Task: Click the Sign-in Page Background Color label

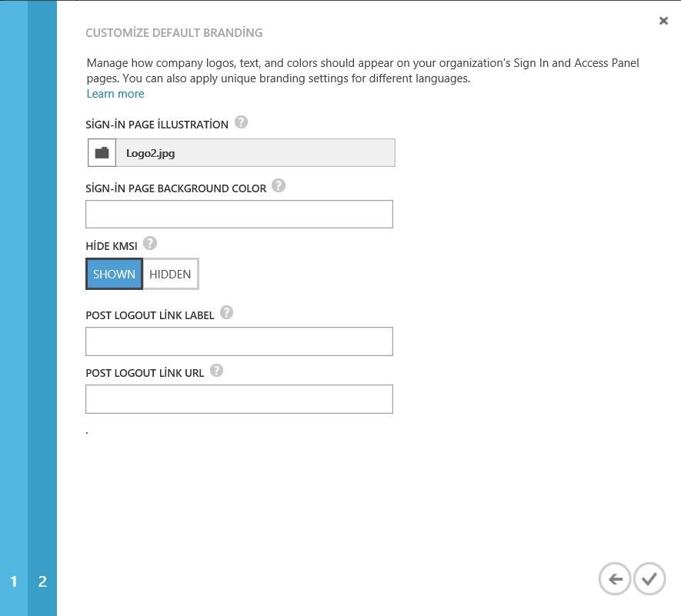Action: click(176, 188)
